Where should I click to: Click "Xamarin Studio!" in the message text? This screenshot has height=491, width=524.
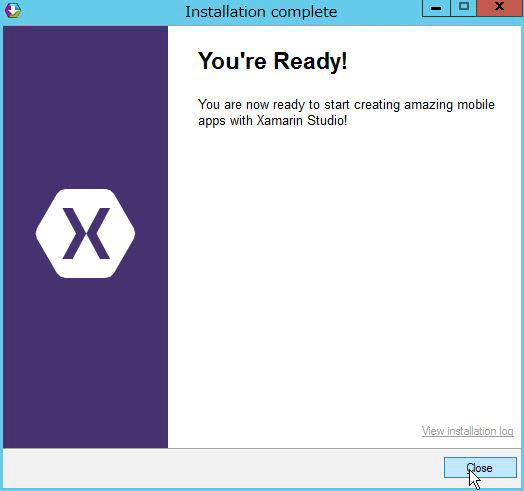click(302, 120)
